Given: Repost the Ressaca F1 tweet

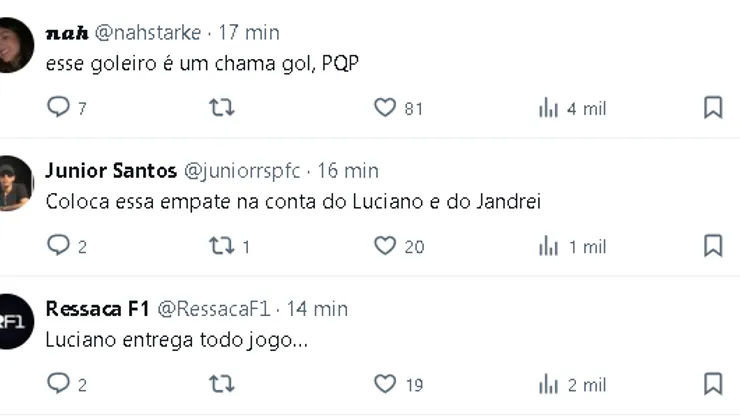Looking at the screenshot, I should coord(221,384).
